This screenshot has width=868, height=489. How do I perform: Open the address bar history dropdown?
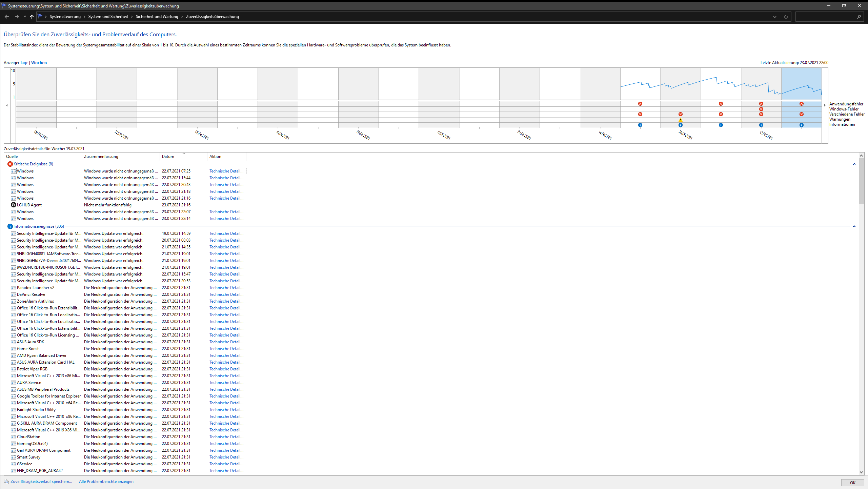tap(774, 17)
